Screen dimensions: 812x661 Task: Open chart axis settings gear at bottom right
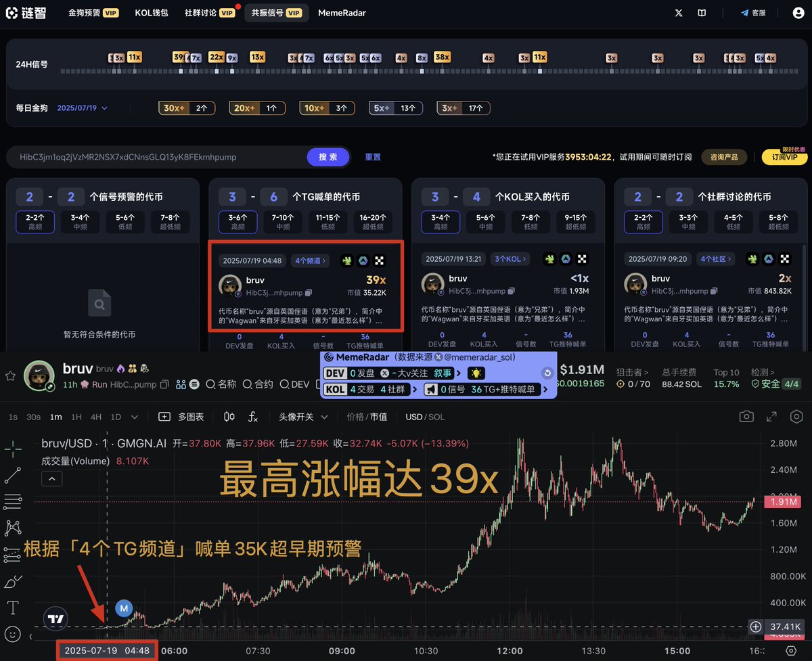(x=791, y=650)
